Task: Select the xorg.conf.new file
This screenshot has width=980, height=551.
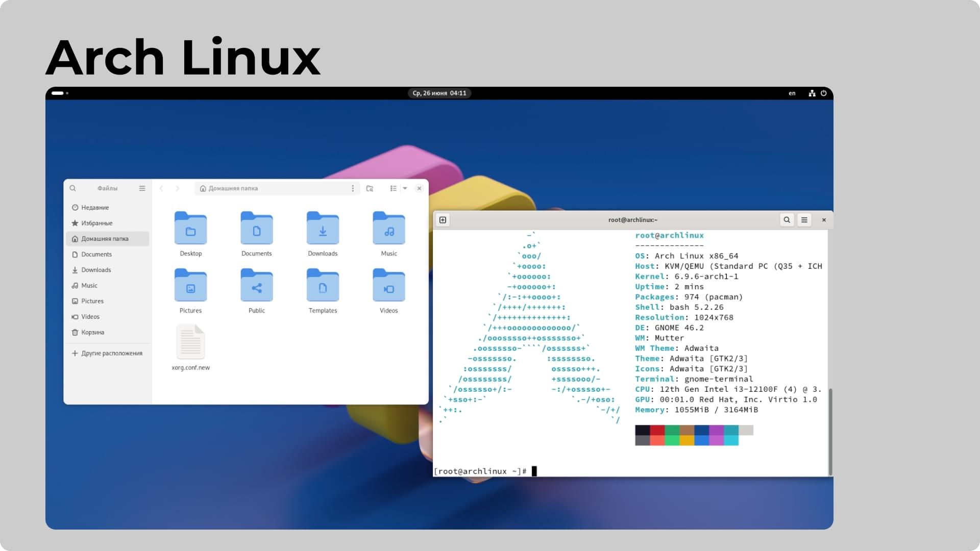Action: click(190, 347)
